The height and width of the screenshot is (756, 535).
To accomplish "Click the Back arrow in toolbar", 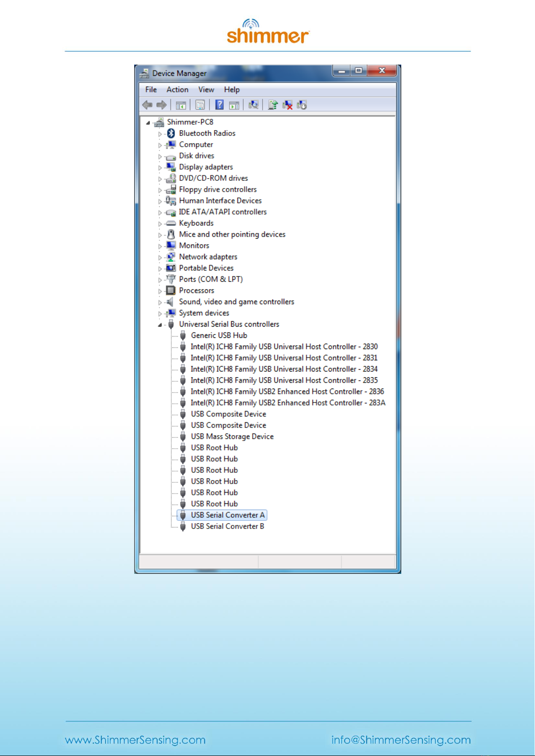I will tap(147, 105).
